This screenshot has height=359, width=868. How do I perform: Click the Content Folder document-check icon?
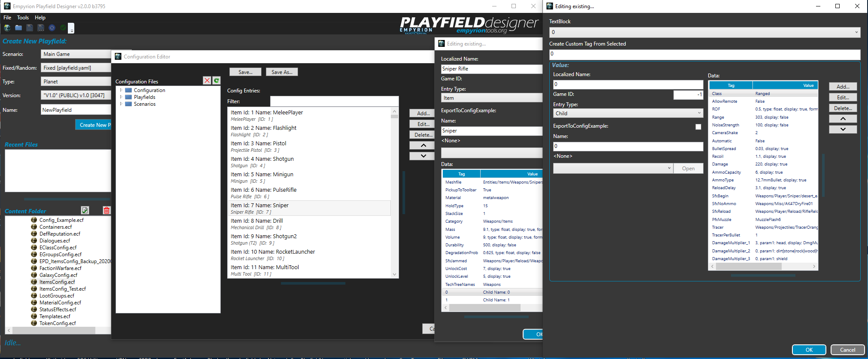coord(85,210)
